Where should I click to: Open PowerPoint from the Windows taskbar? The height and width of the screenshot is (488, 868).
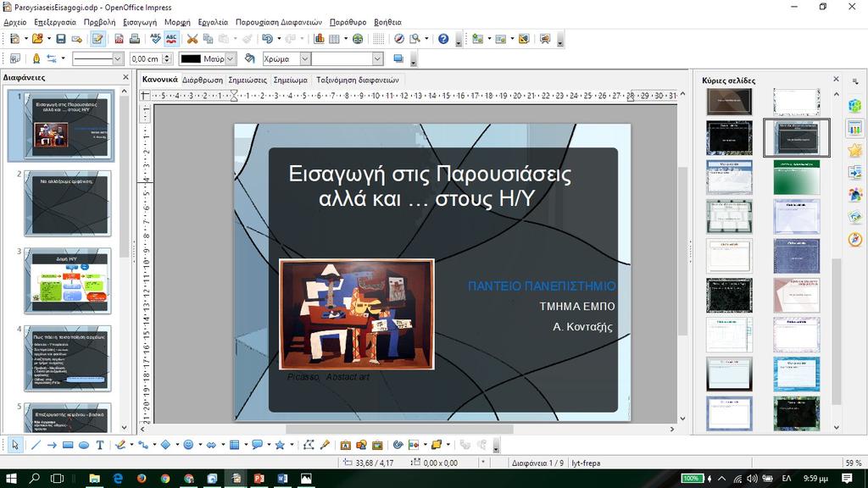coord(259,479)
